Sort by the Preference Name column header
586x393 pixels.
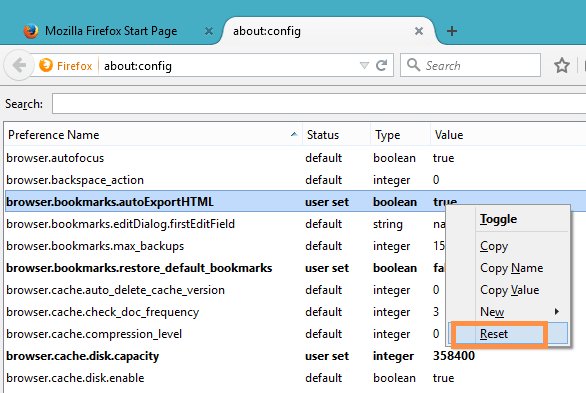coord(153,134)
